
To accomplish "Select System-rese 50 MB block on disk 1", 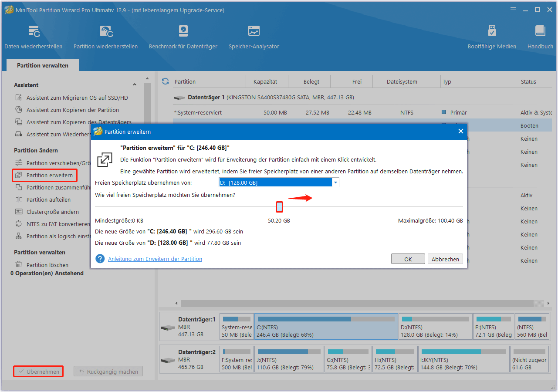I will 237,327.
